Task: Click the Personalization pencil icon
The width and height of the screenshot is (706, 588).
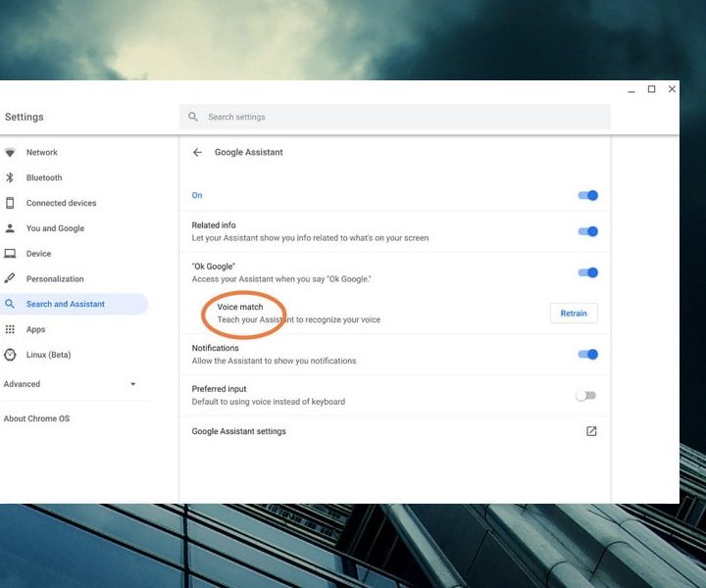Action: [x=10, y=279]
